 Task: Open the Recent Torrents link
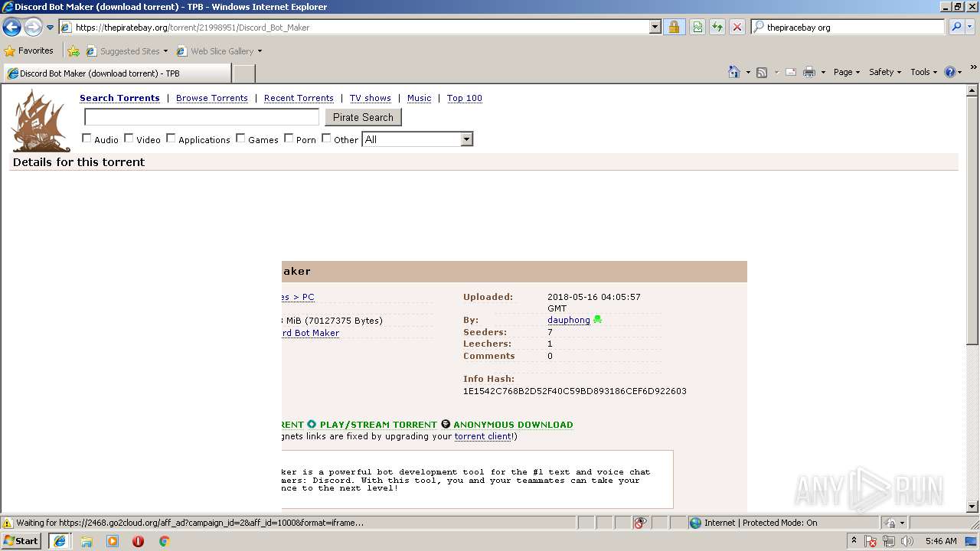coord(299,98)
